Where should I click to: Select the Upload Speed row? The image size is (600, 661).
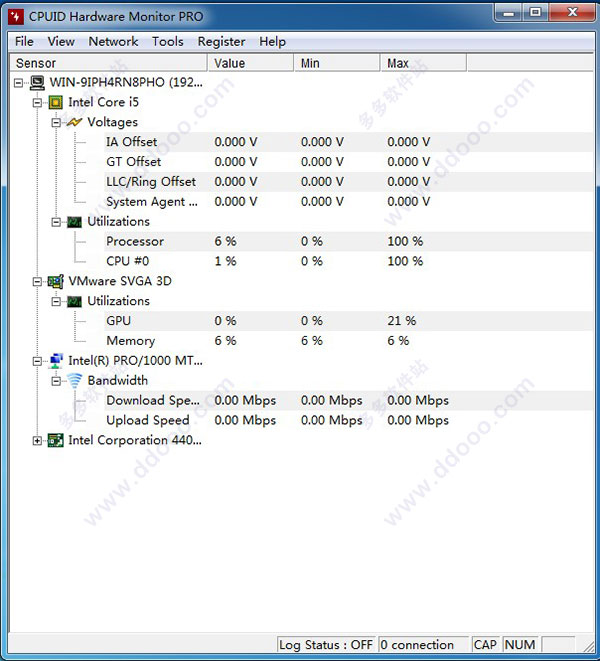pos(348,420)
